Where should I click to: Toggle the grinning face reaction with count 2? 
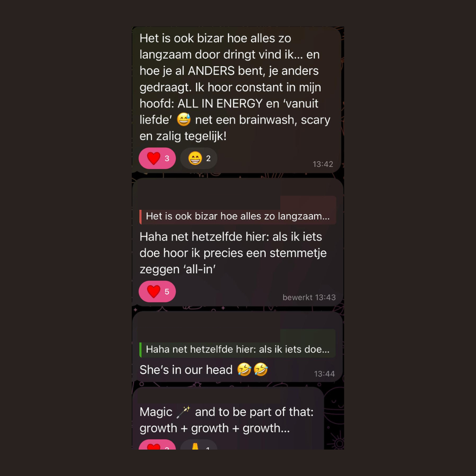(199, 158)
